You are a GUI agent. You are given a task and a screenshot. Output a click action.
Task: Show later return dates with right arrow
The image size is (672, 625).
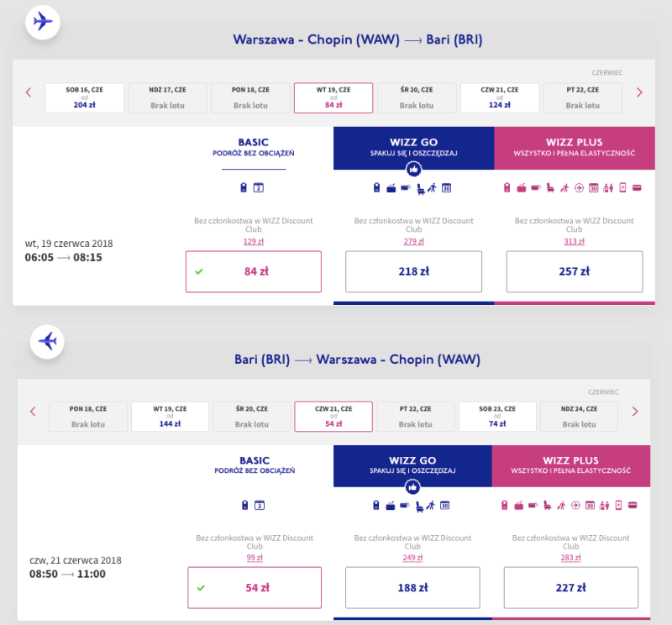click(x=635, y=412)
